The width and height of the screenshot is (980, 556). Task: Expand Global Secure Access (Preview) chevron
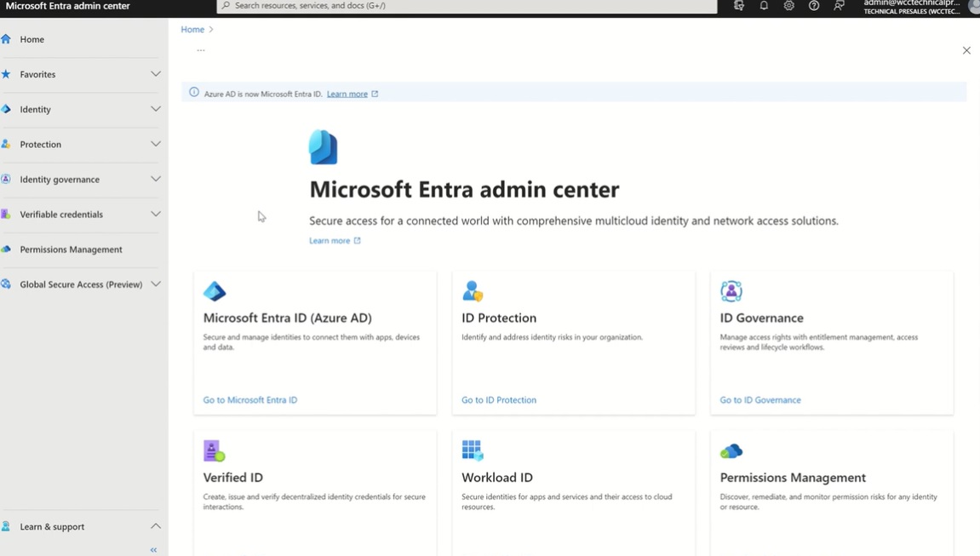156,284
